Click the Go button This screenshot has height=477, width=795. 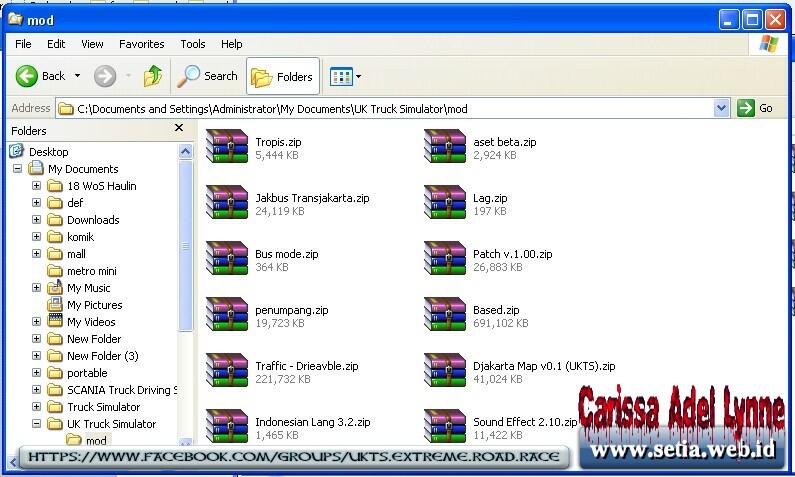(755, 108)
